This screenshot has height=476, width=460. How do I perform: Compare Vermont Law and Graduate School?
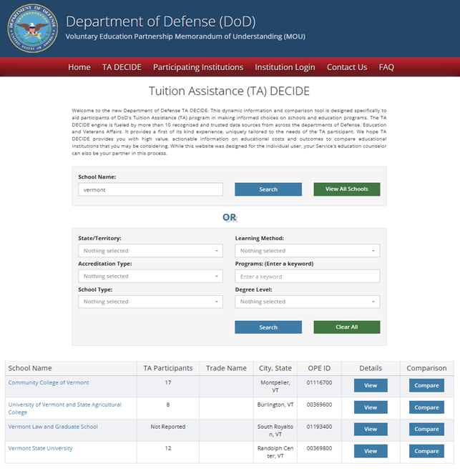pyautogui.click(x=426, y=430)
